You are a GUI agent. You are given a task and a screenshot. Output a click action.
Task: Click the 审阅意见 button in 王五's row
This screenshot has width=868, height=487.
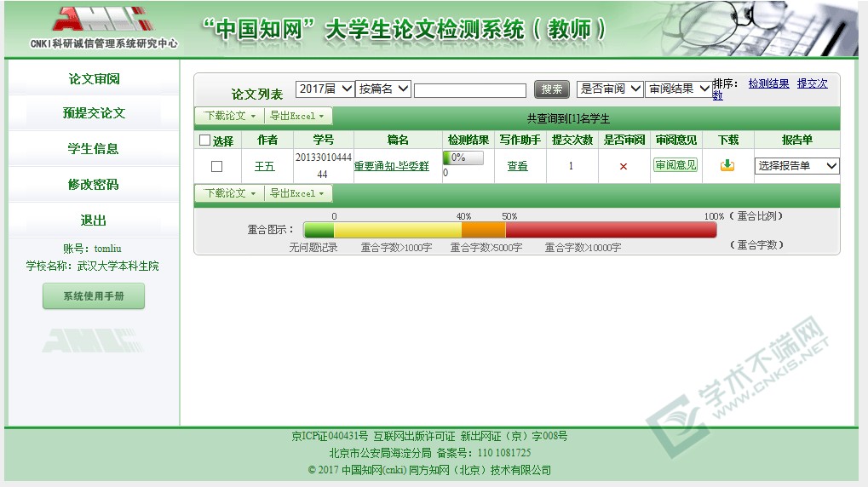pyautogui.click(x=675, y=165)
